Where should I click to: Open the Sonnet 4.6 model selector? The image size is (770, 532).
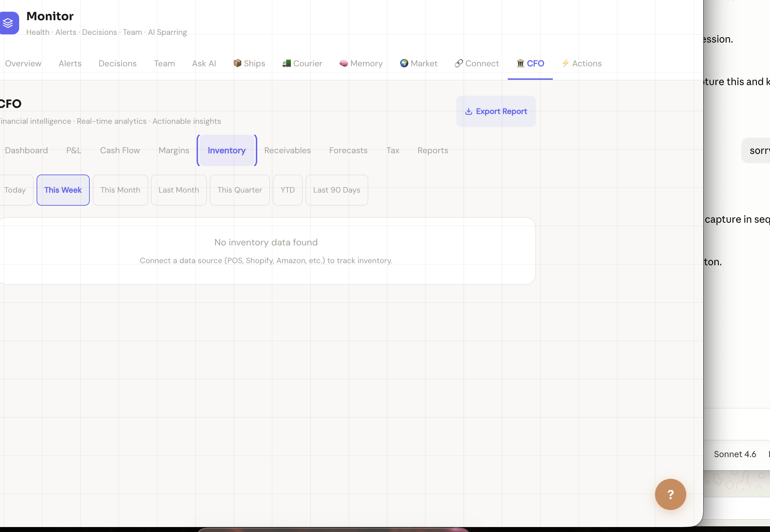[735, 454]
